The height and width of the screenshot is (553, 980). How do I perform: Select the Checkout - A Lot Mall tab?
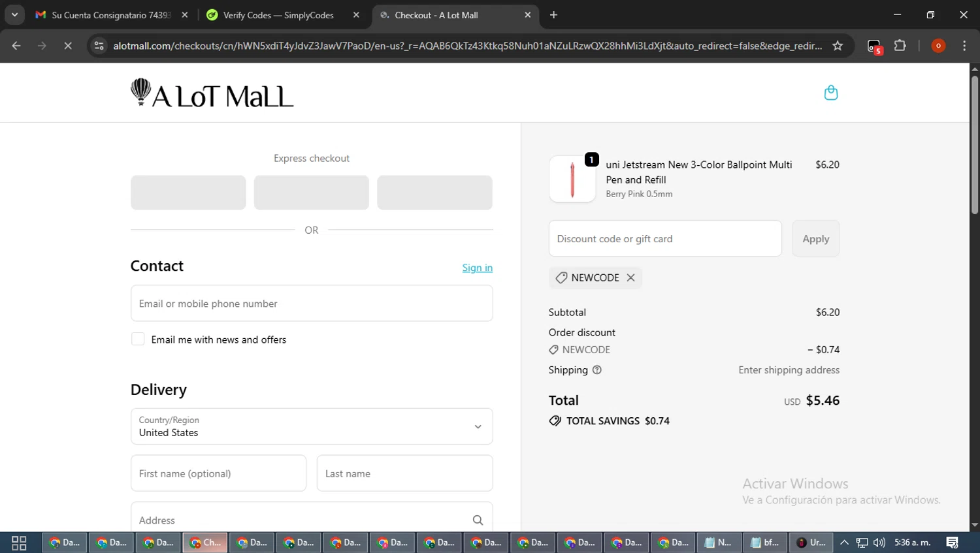coord(455,15)
